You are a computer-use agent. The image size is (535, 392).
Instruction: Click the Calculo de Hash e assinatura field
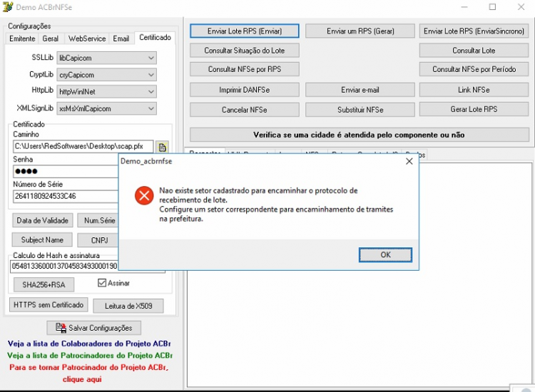tap(64, 266)
